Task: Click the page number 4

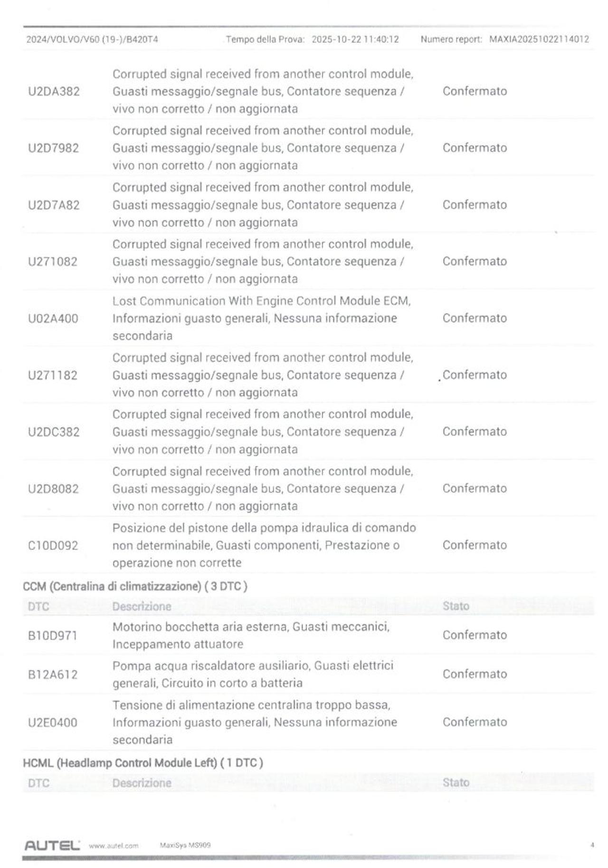Action: (592, 845)
